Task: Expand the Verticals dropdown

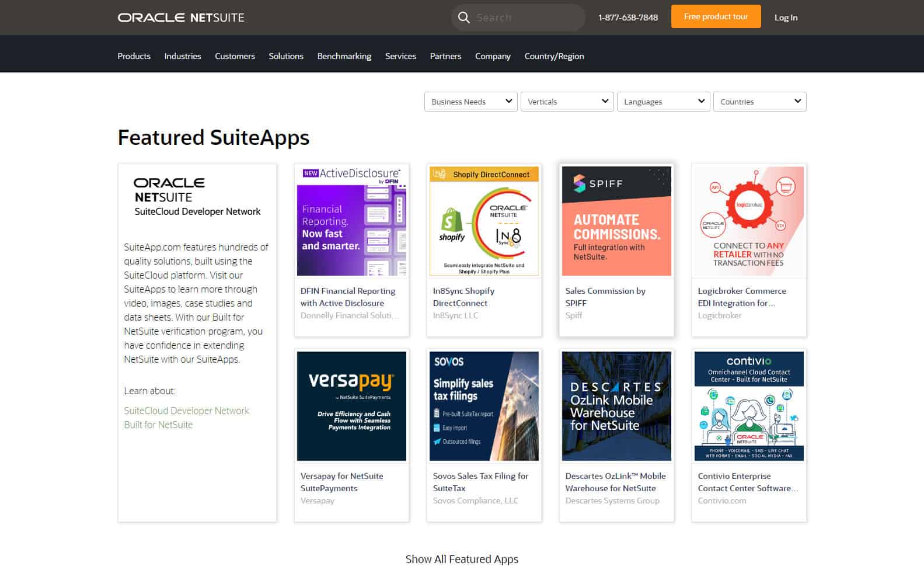Action: click(567, 102)
